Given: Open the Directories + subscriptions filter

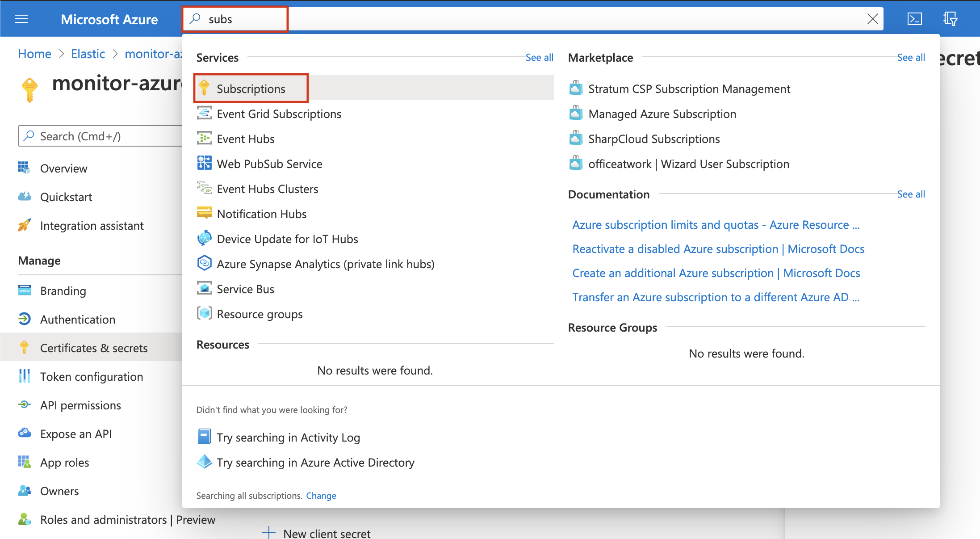Looking at the screenshot, I should [951, 19].
